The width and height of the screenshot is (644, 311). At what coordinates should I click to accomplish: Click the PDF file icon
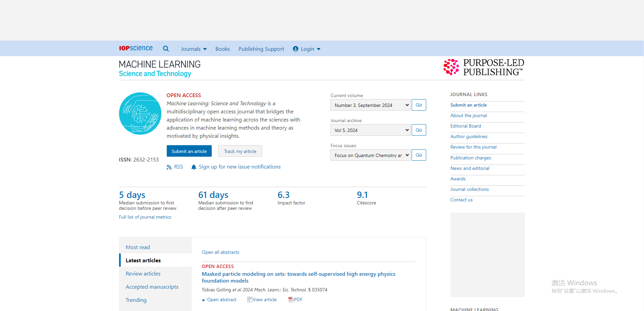tap(291, 299)
